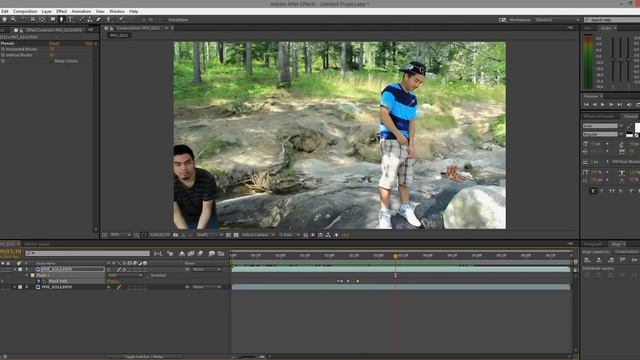Viewport: 640px width, 360px height.
Task: Open Parent dropdown for first layer
Action: (x=207, y=270)
